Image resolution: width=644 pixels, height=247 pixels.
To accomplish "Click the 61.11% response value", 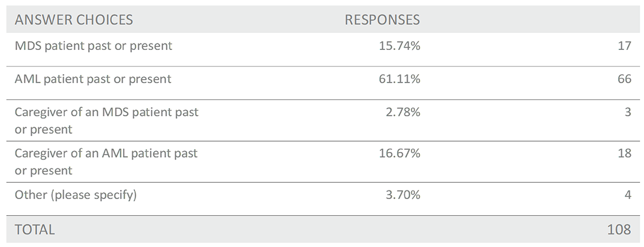I will click(400, 80).
